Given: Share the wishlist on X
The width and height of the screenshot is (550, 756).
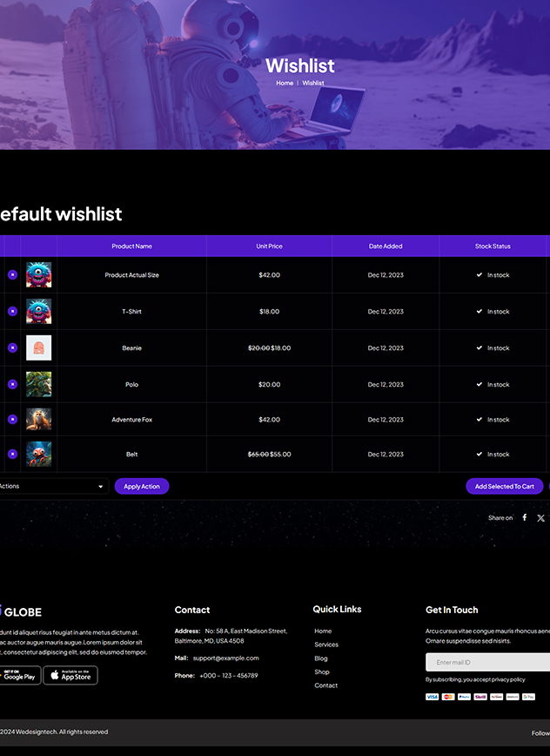Looking at the screenshot, I should point(540,517).
